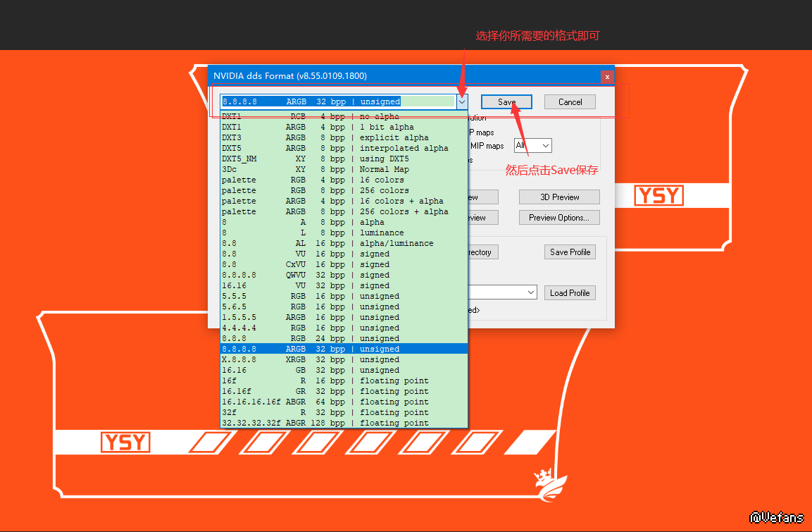The height and width of the screenshot is (532, 812).
Task: Select 16f R 16 bpp floating point
Action: [344, 381]
